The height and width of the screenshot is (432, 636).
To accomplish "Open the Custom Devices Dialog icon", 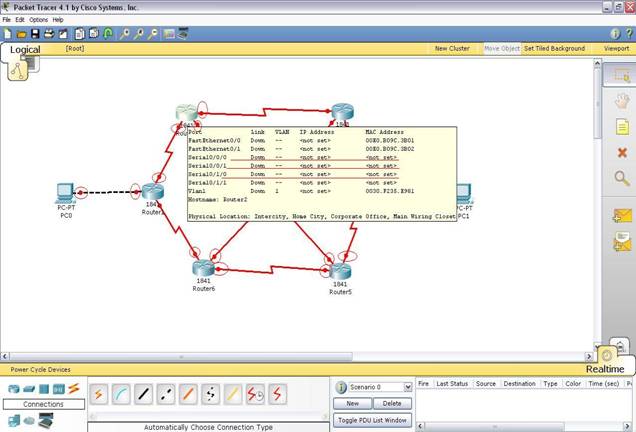I will coord(183,34).
